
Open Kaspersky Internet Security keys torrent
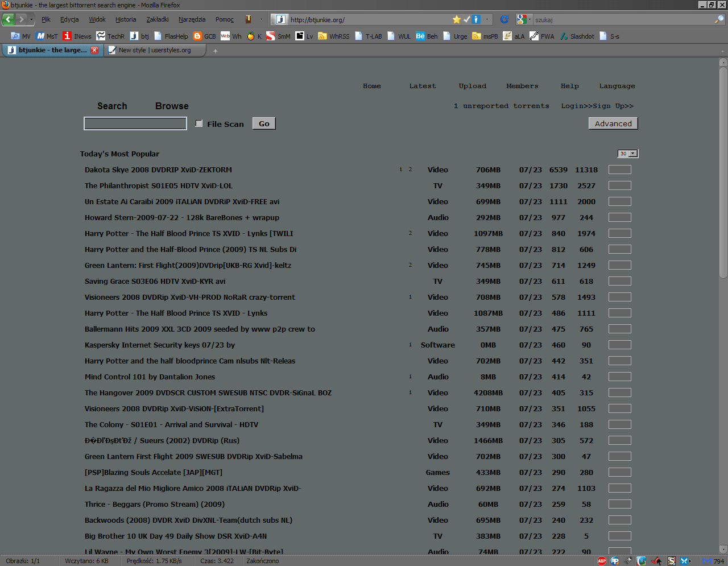pyautogui.click(x=160, y=345)
